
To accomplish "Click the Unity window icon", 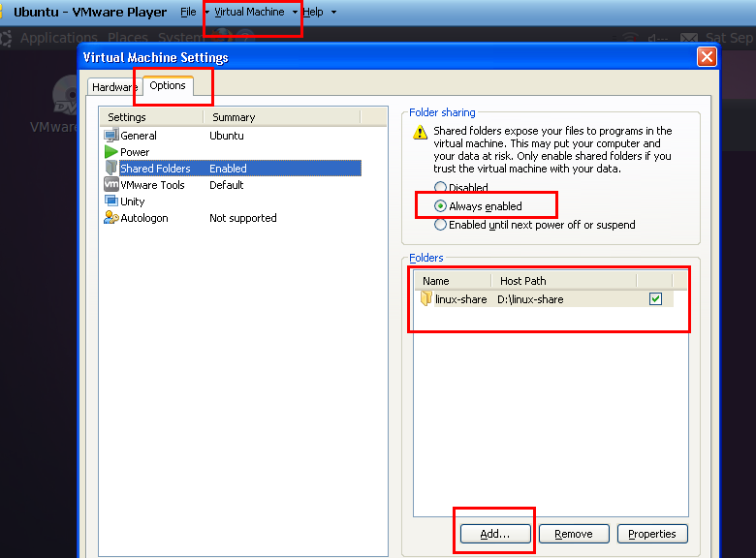I will coord(111,201).
